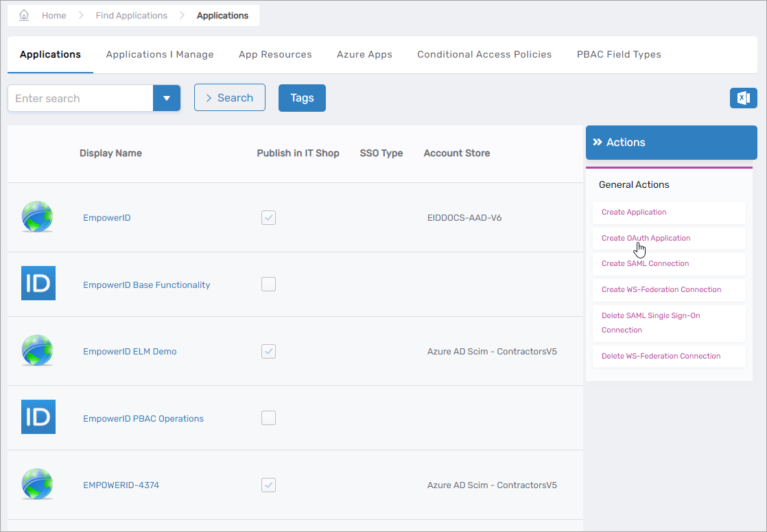Open the search box dropdown arrow
767x532 pixels.
[167, 98]
